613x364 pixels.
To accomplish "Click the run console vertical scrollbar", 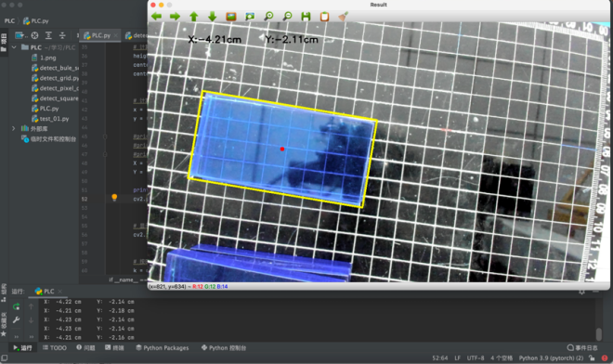I will pos(598,333).
